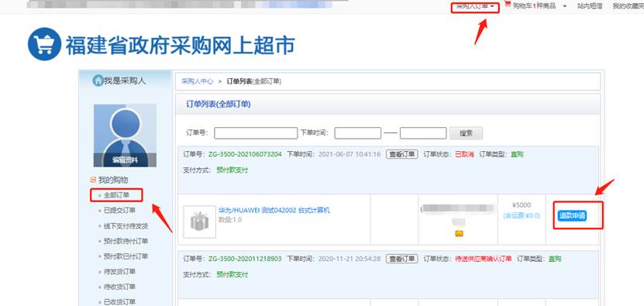The width and height of the screenshot is (644, 306).
Task: Select 已收货订单 in sidebar
Action: (119, 302)
